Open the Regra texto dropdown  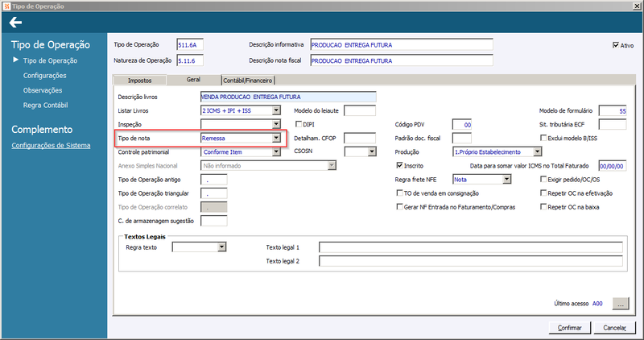[x=222, y=247]
